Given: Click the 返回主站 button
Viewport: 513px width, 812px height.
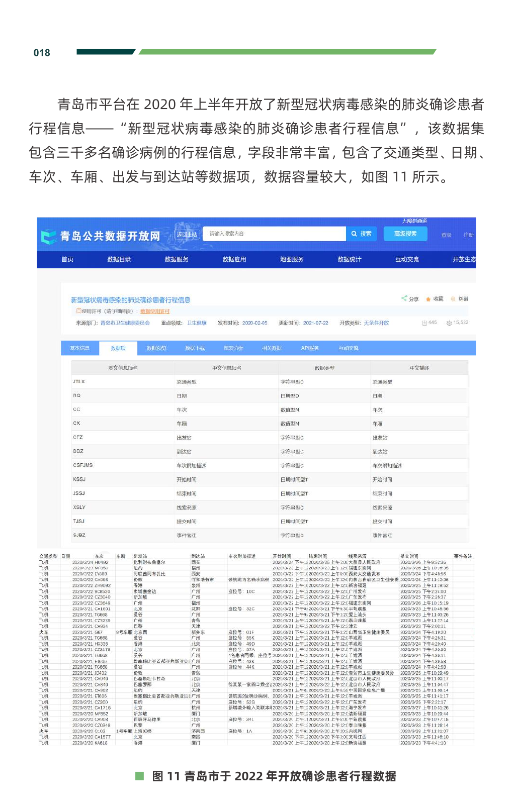Looking at the screenshot, I should tap(187, 234).
